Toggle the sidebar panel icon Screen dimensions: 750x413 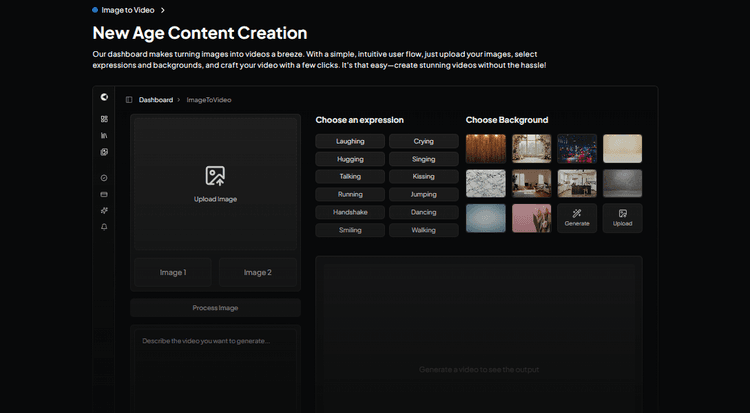pos(129,100)
